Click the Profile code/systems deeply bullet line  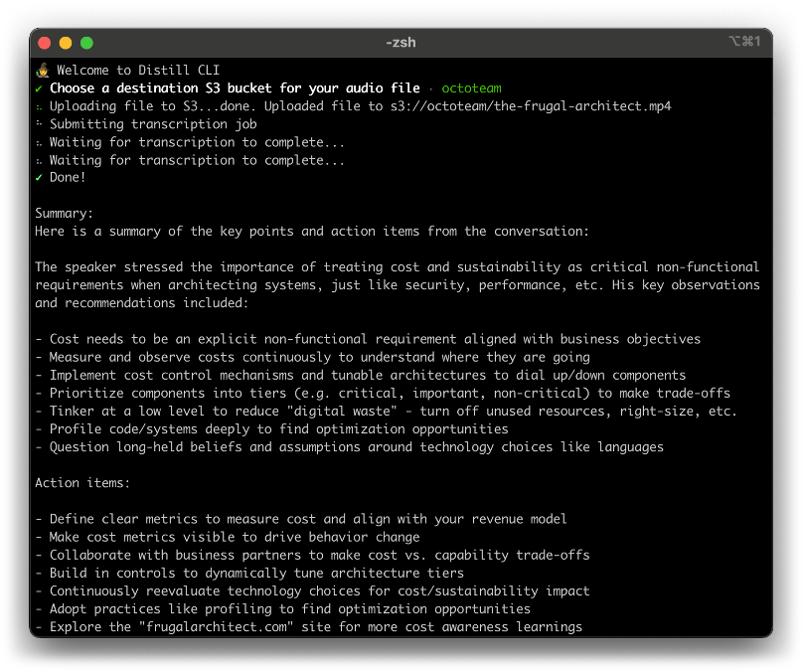pos(271,429)
